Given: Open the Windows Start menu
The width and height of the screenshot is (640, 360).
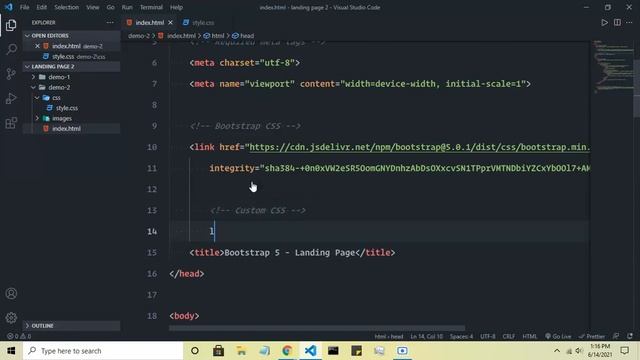Looking at the screenshot, I should tap(11, 351).
